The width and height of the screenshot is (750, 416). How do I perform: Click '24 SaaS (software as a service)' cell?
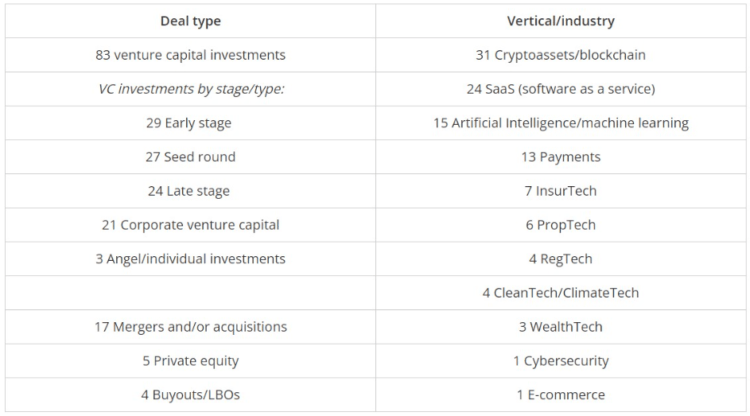point(560,89)
